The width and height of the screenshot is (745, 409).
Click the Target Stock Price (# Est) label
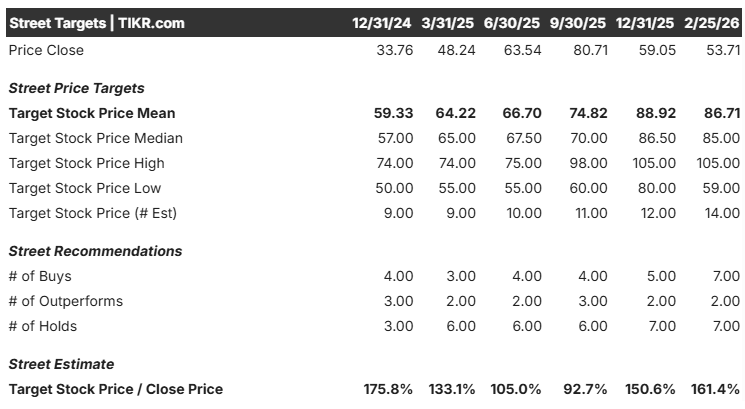tap(93, 213)
